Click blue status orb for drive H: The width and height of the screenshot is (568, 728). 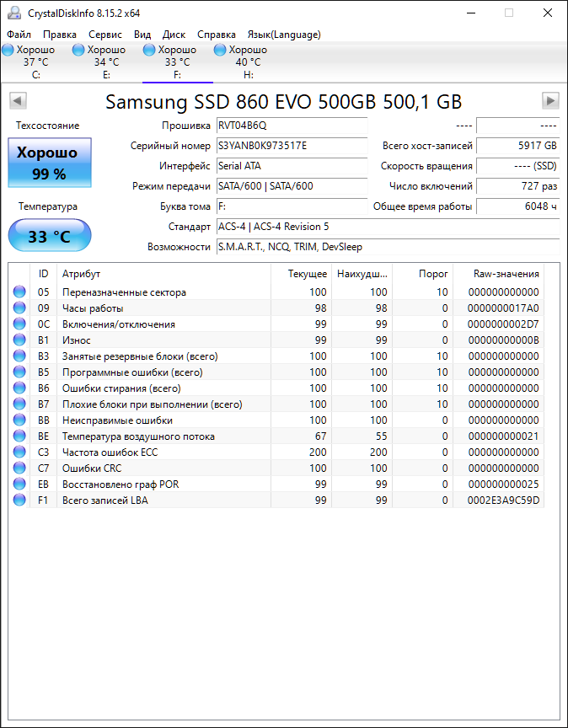click(x=220, y=50)
